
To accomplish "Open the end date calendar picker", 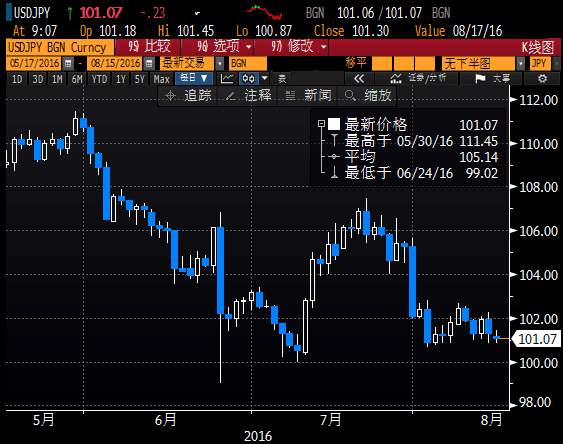I will point(149,64).
